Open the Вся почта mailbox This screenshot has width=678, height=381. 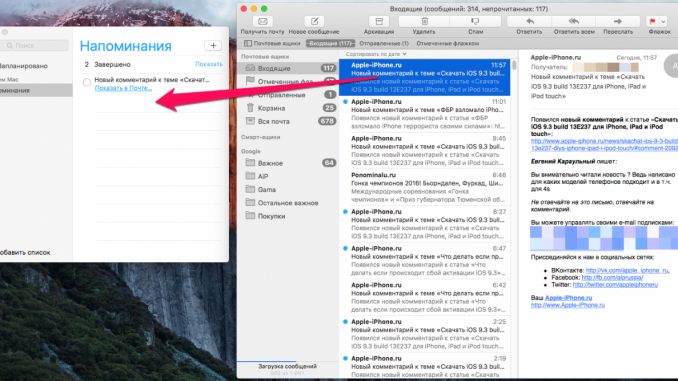[x=288, y=122]
